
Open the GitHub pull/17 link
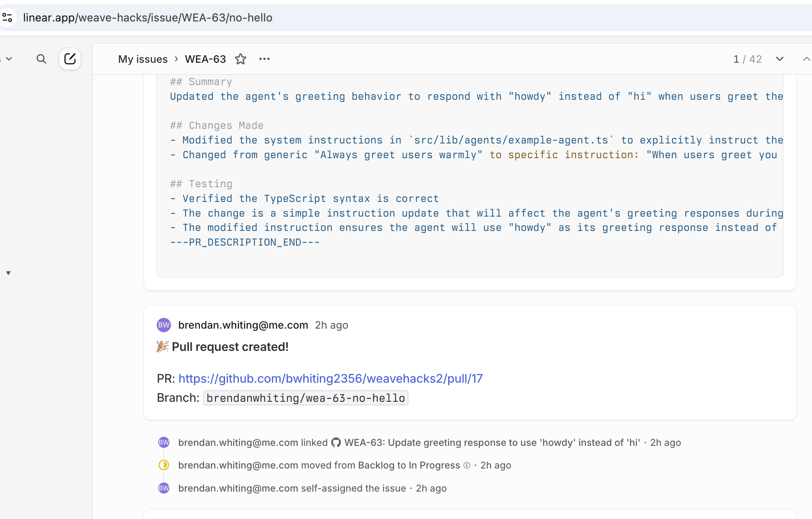(330, 378)
